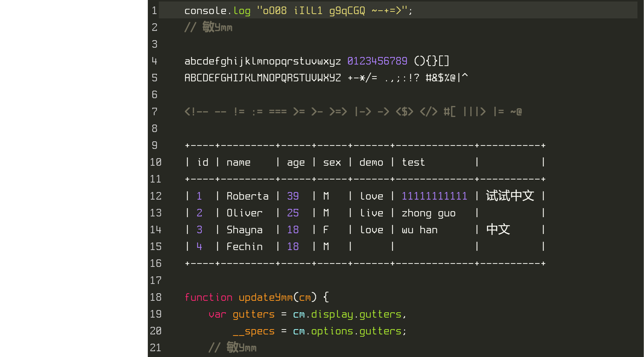Screen dimensions: 644x357
Task: Click the numeric value 39 on line 12
Action: click(x=293, y=196)
